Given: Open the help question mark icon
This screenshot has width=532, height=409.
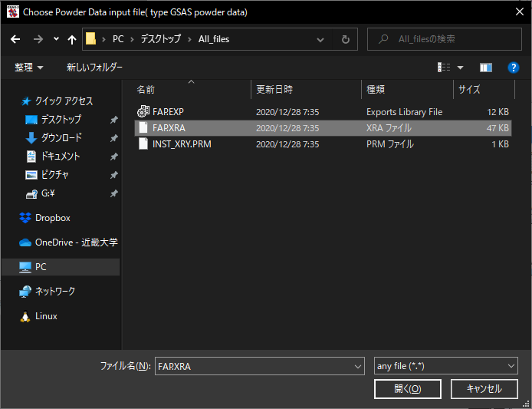Looking at the screenshot, I should tap(514, 68).
